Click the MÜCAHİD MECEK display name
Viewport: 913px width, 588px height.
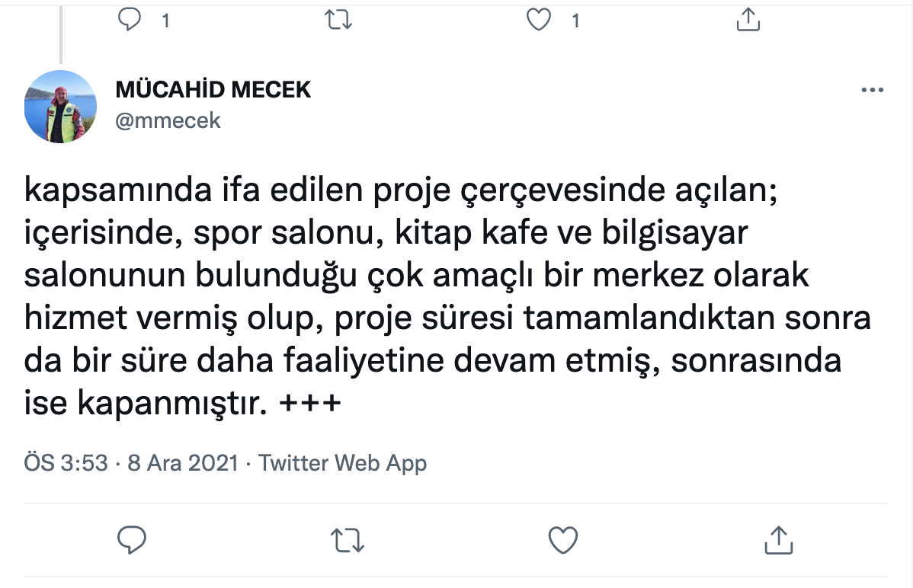click(x=213, y=90)
